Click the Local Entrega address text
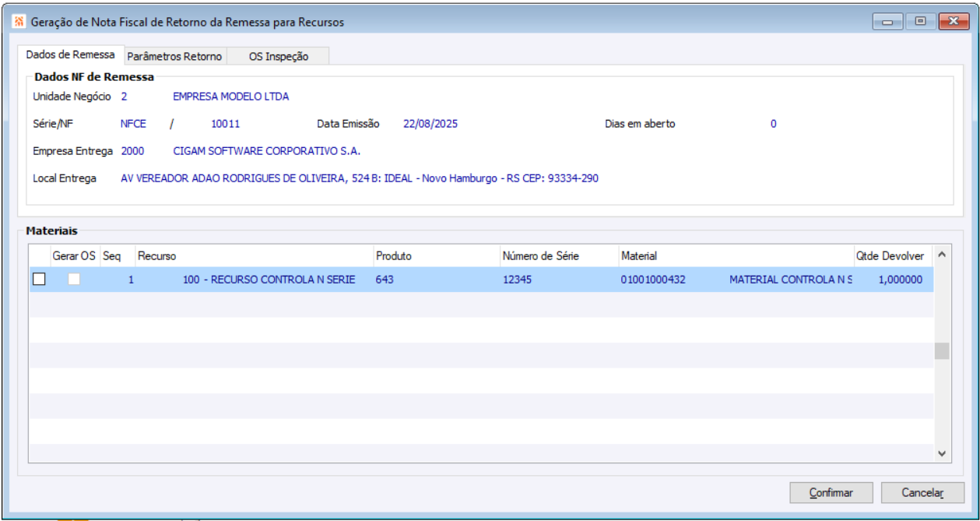Image resolution: width=980 pixels, height=521 pixels. click(360, 178)
